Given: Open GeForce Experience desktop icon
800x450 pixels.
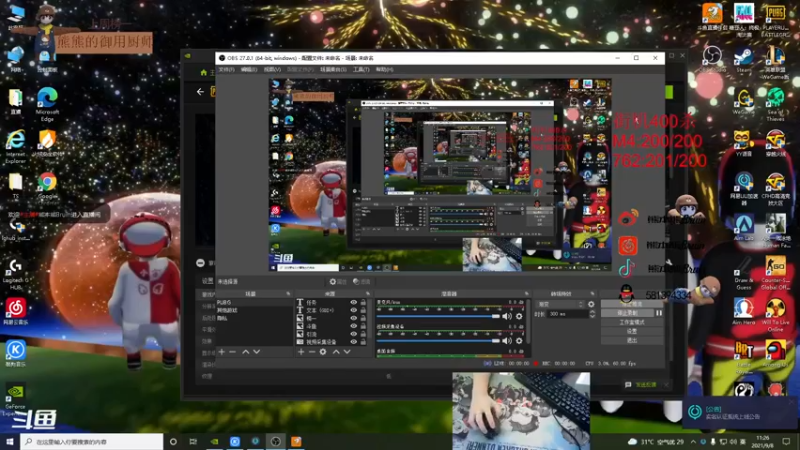Looking at the screenshot, I should point(15,399).
